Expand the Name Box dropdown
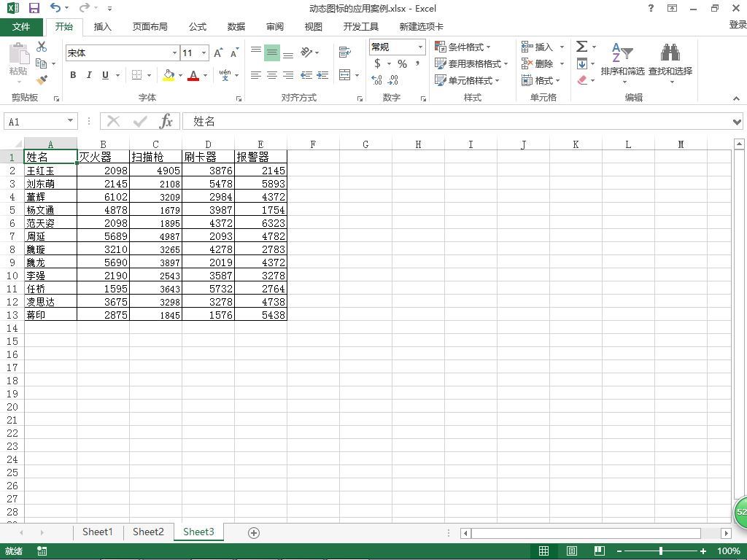The height and width of the screenshot is (560, 747). [70, 121]
